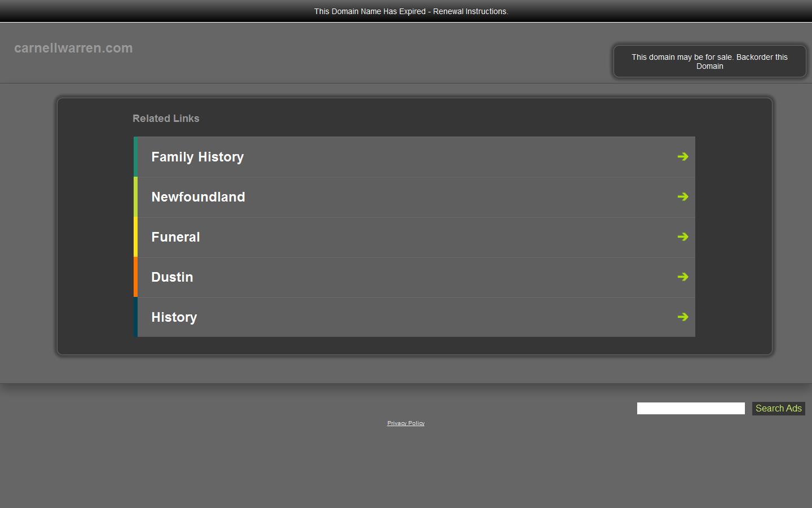Click the carnellwarren.com site title
The width and height of the screenshot is (812, 508).
tap(73, 48)
